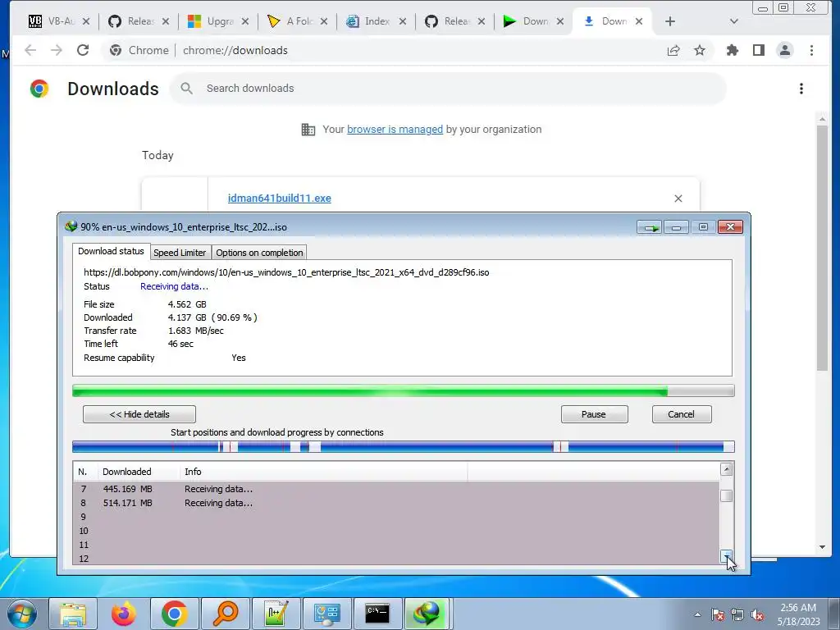Viewport: 840px width, 630px height.
Task: Show hidden system tray icons
Action: [x=697, y=614]
